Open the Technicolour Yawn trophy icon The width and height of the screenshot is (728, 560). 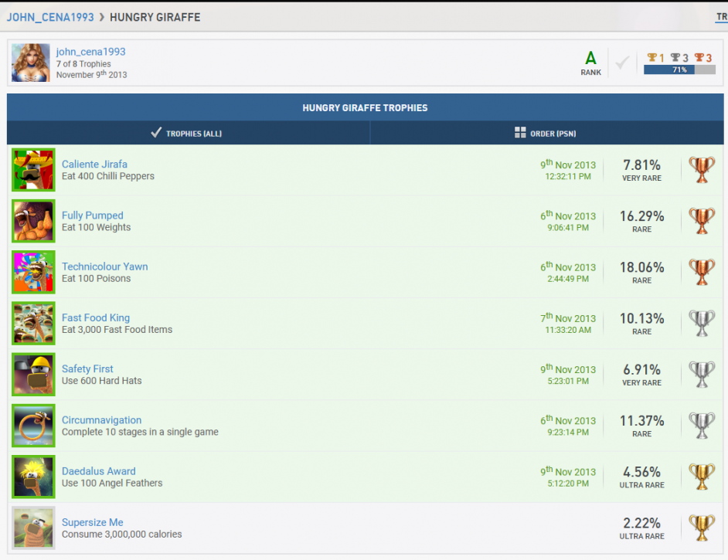(33, 272)
